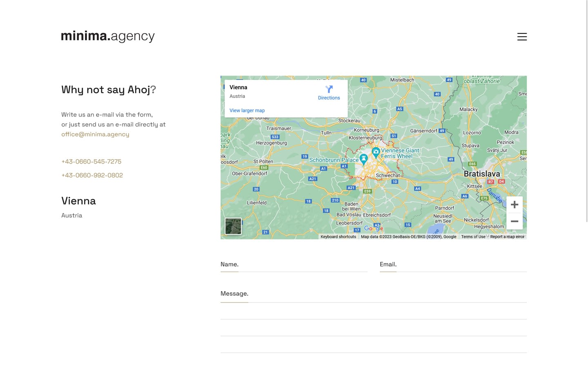Viewport: 588px width, 368px height.
Task: Click the Bratislava label on map
Action: click(481, 174)
